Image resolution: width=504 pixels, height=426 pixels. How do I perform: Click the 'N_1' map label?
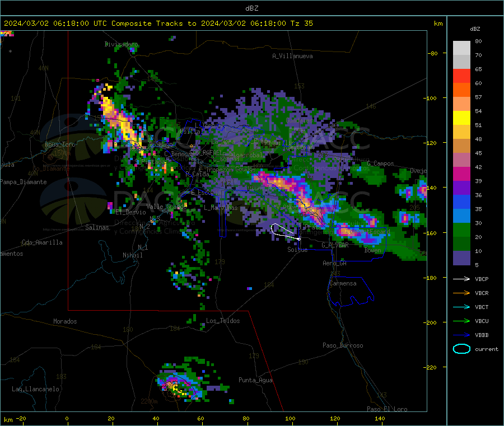143,247
